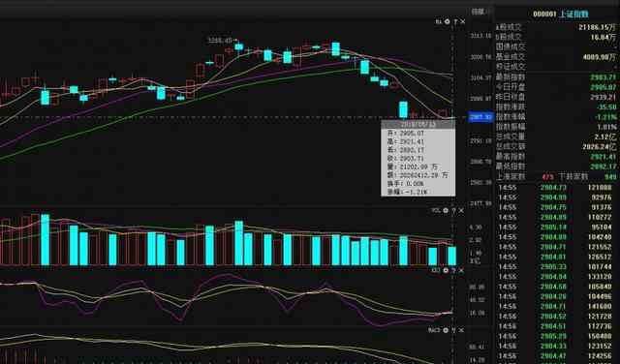Click the help question mark of K-line panel

pyautogui.click(x=455, y=21)
